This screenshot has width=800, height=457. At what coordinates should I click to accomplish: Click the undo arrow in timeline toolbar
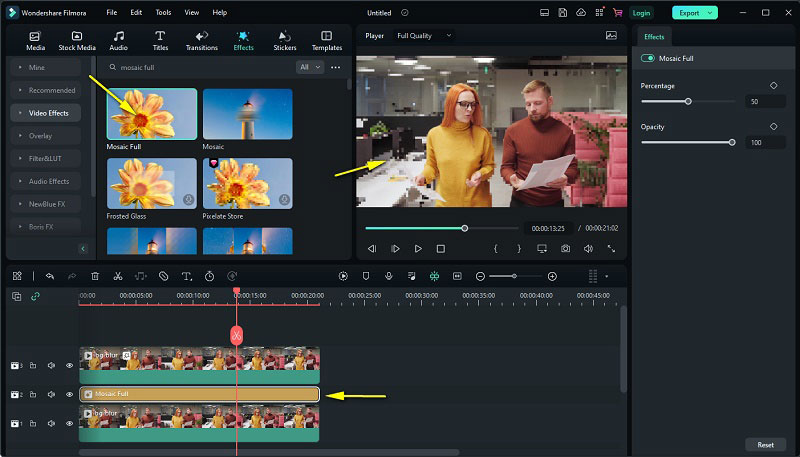click(x=49, y=276)
